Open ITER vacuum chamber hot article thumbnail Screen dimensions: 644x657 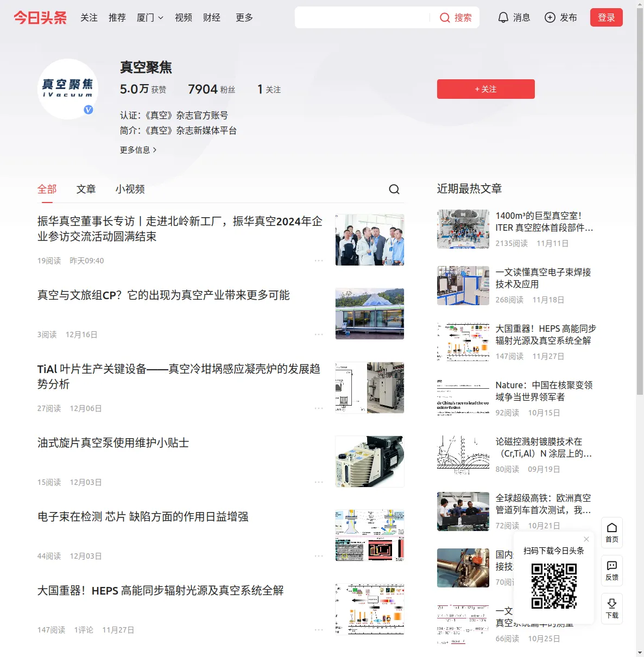click(463, 229)
